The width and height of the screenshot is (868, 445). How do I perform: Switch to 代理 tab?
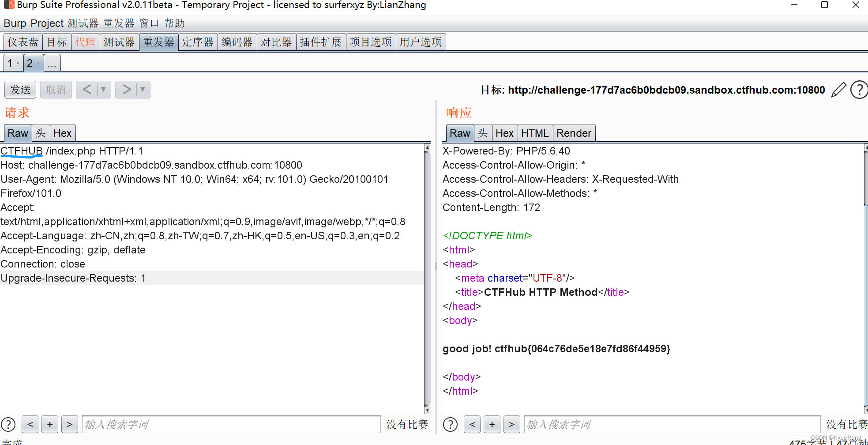[x=85, y=42]
